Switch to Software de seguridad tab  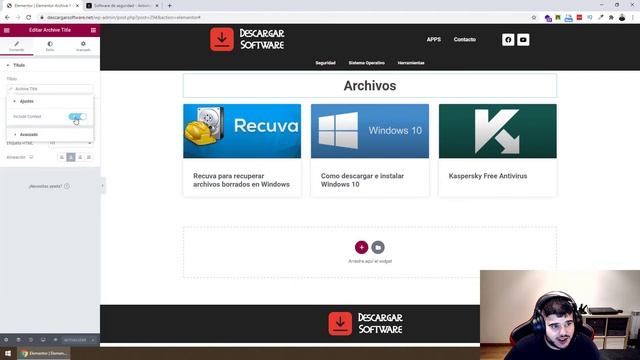click(x=122, y=6)
